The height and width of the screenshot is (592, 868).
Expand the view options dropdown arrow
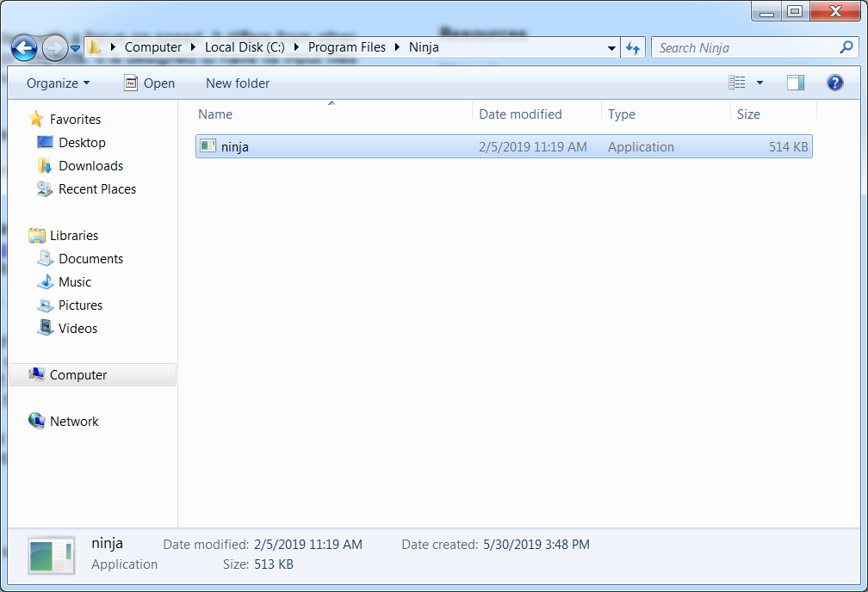(x=759, y=83)
